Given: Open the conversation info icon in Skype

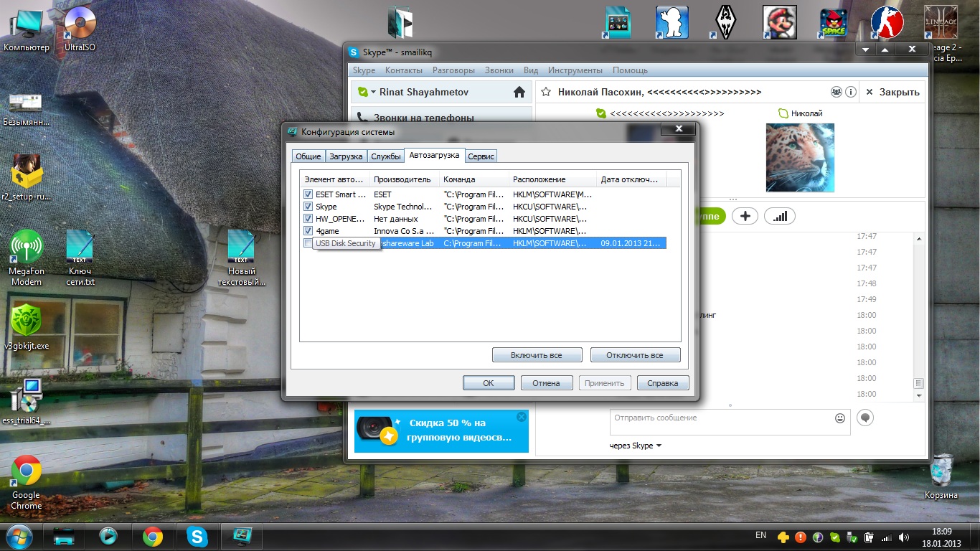Looking at the screenshot, I should (851, 92).
